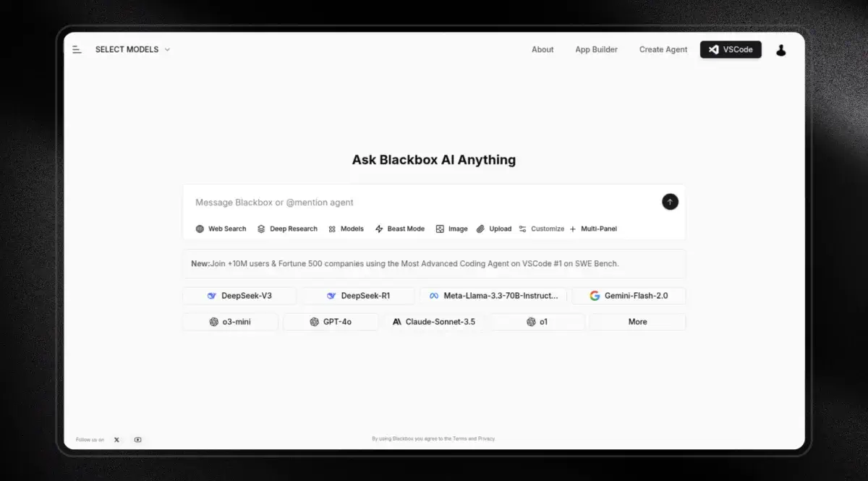Add a Multi-Panel view
Screen dimensions: 868x481
click(x=592, y=229)
